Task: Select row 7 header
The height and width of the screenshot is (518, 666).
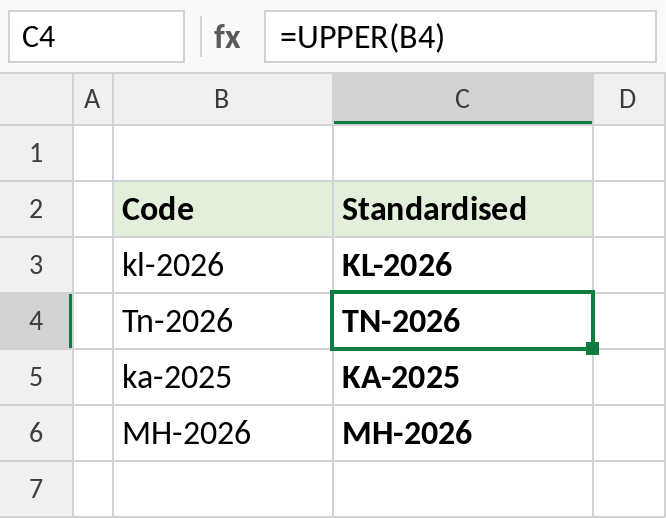Action: coord(37,489)
